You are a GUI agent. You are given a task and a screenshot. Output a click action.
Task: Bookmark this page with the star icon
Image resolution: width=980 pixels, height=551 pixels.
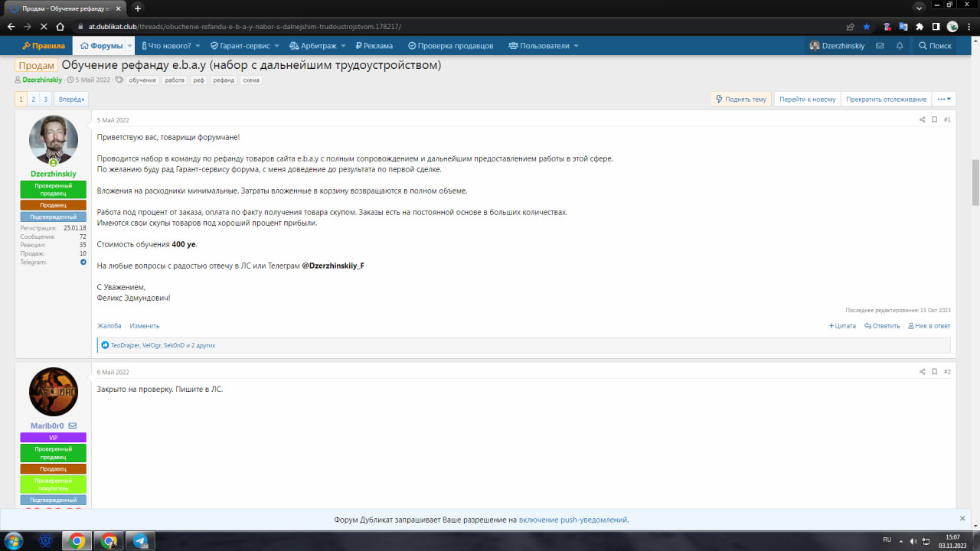click(867, 26)
